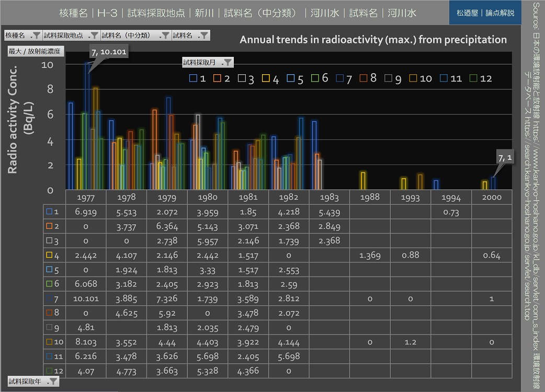545x392 pixels.
Task: Click the funnel icon beside 試料採取年
Action: [x=53, y=381]
